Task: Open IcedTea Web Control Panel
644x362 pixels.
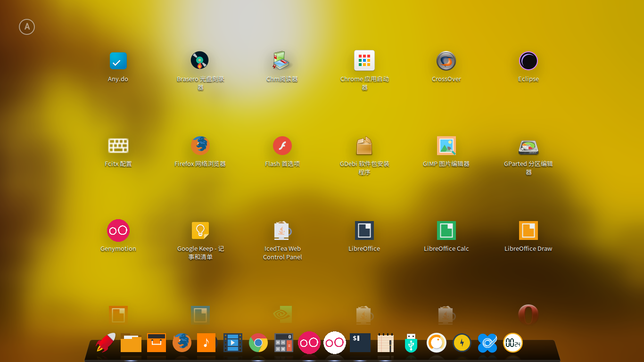Action: [x=282, y=231]
